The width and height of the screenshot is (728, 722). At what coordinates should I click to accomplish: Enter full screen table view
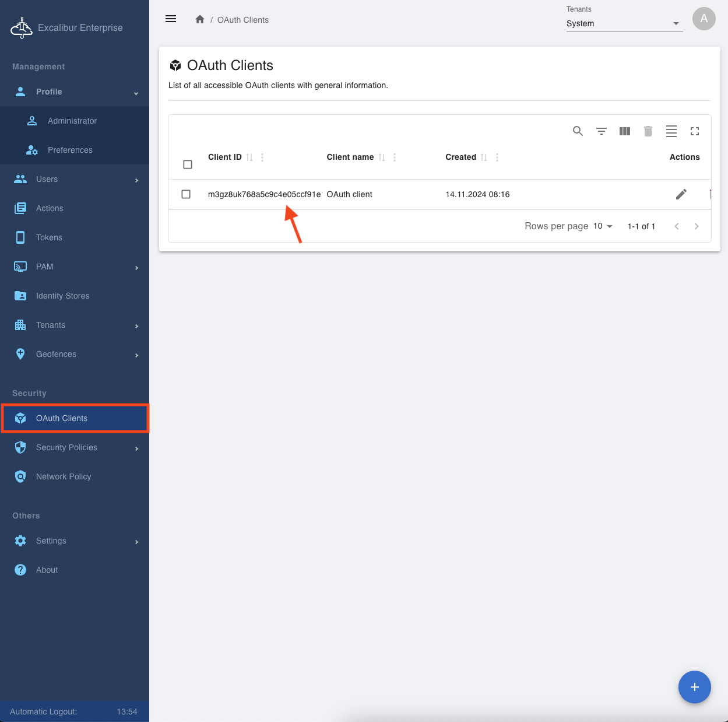[694, 131]
